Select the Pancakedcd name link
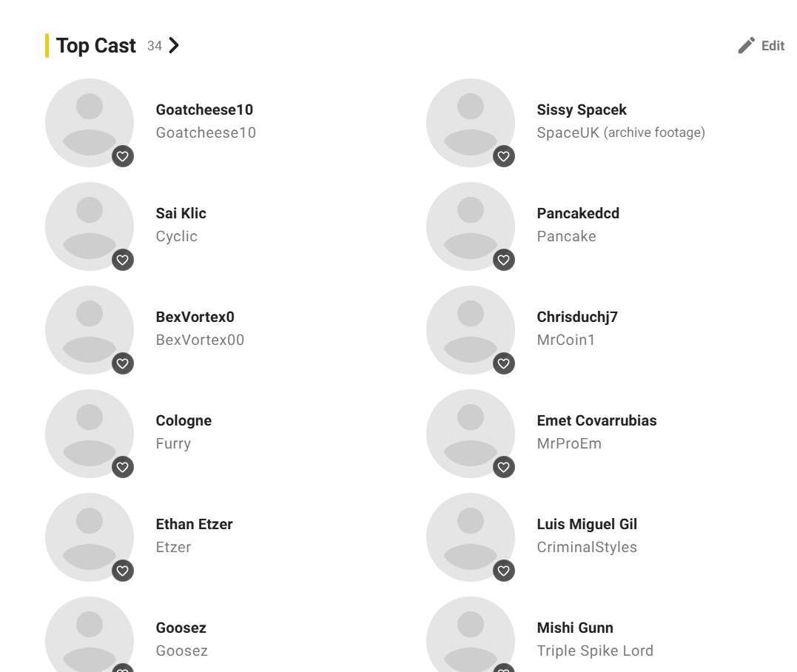 578,213
